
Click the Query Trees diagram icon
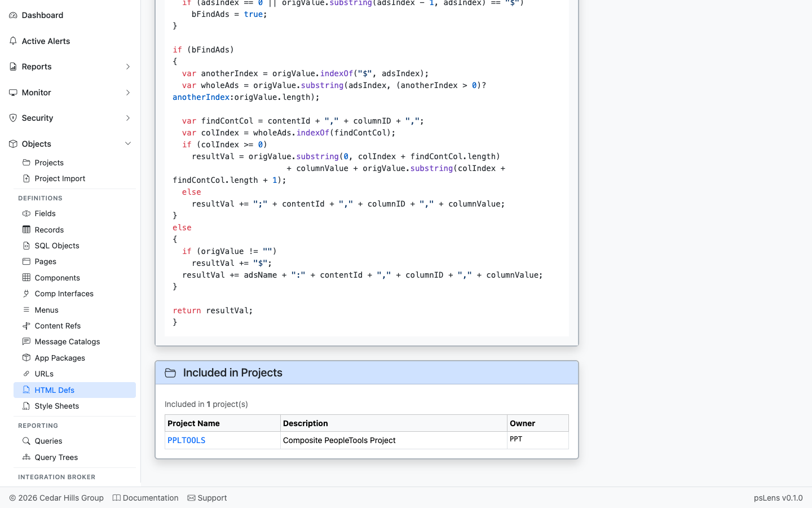[x=27, y=457]
